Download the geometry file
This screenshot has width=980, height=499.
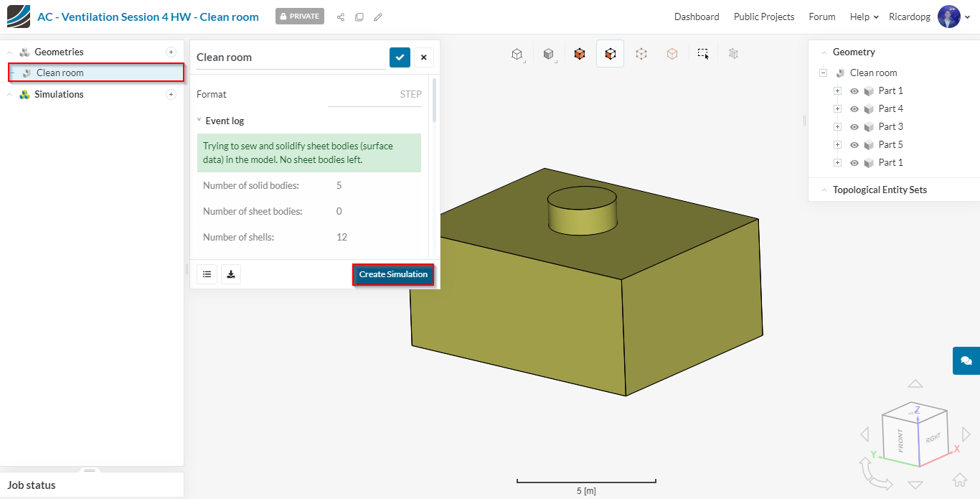pos(231,274)
